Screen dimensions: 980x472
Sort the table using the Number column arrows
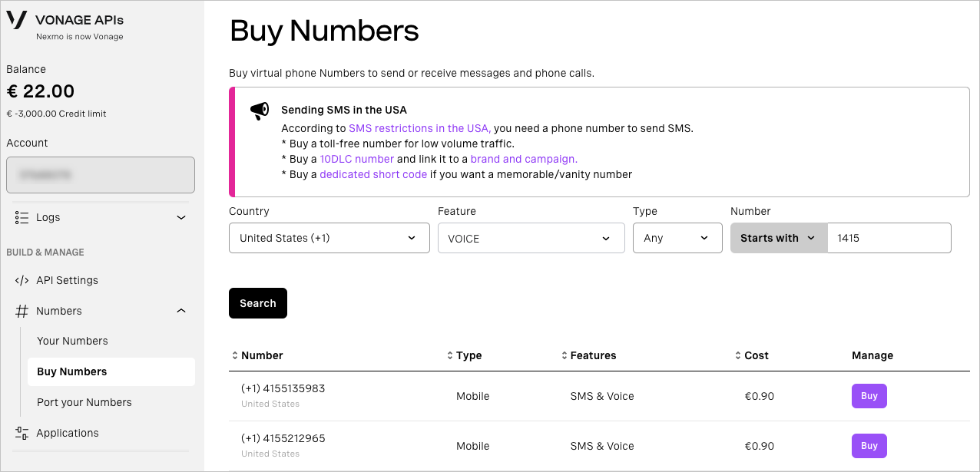(234, 355)
